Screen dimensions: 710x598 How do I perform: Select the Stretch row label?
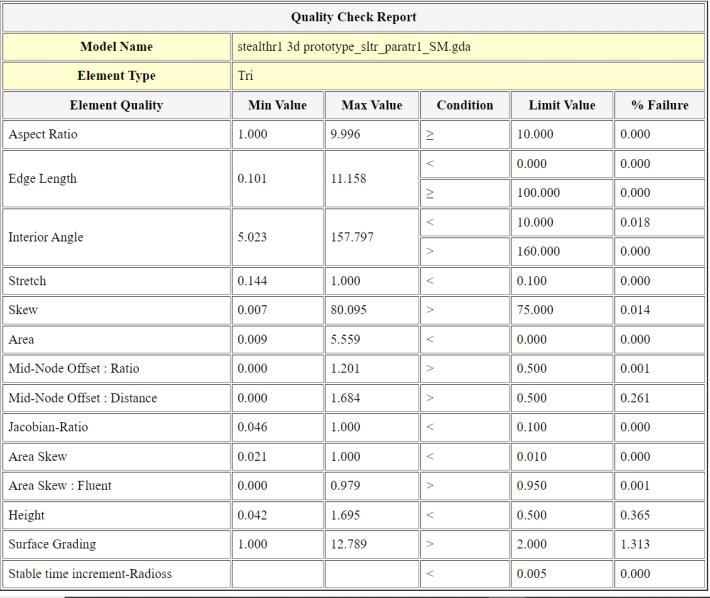[x=27, y=281]
